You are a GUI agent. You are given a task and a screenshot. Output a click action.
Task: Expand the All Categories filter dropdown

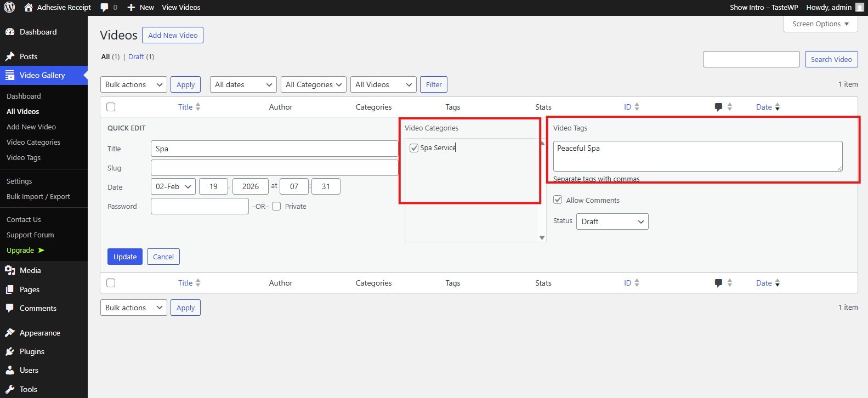pos(313,84)
